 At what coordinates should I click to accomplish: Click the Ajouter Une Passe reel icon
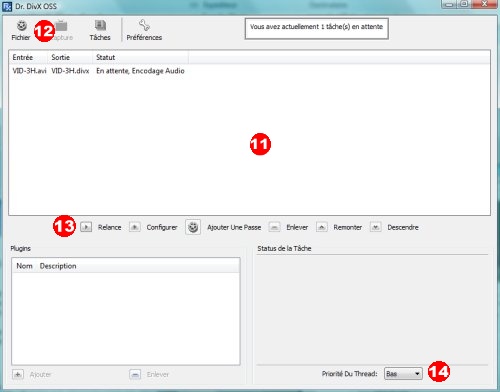(x=193, y=227)
